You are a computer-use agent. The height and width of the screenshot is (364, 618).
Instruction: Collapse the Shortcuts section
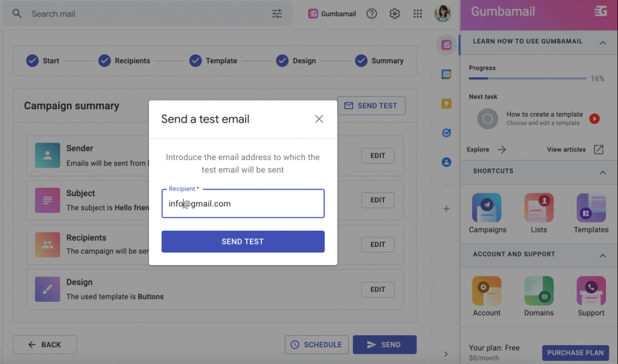602,172
